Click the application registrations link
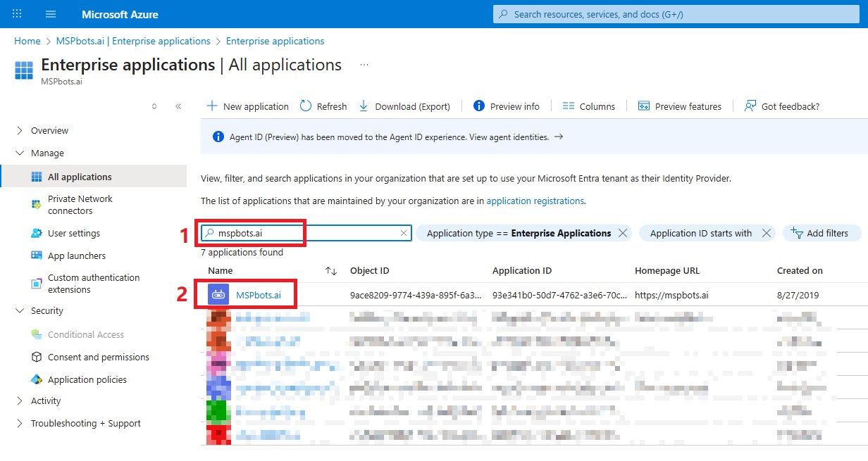Viewport: 868px width, 461px height. [x=535, y=201]
